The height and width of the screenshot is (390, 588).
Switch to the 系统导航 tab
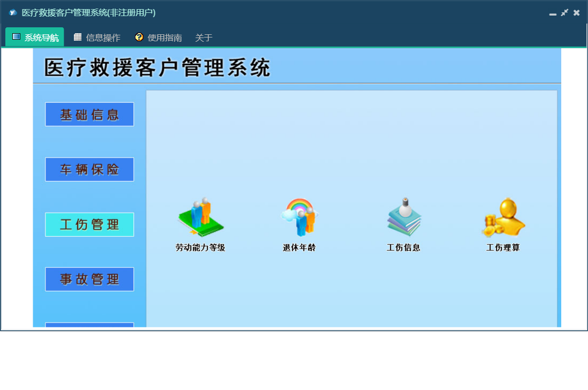pos(34,37)
